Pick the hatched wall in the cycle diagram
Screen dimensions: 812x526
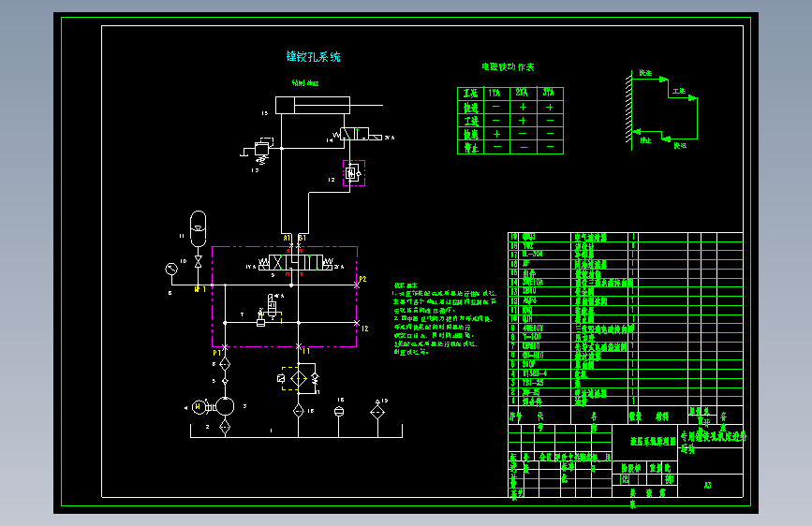628,109
